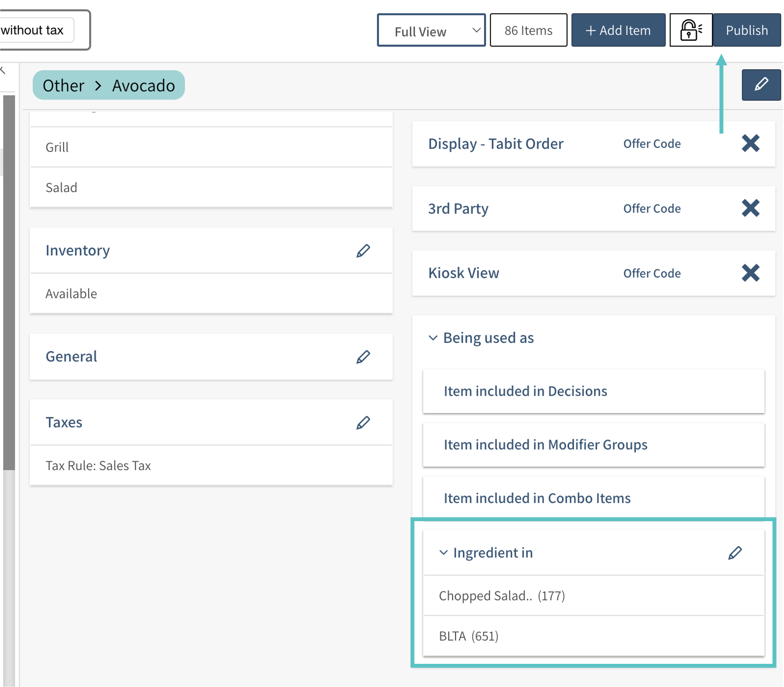The image size is (784, 687).
Task: Open the Full View dropdown
Action: pyautogui.click(x=431, y=30)
